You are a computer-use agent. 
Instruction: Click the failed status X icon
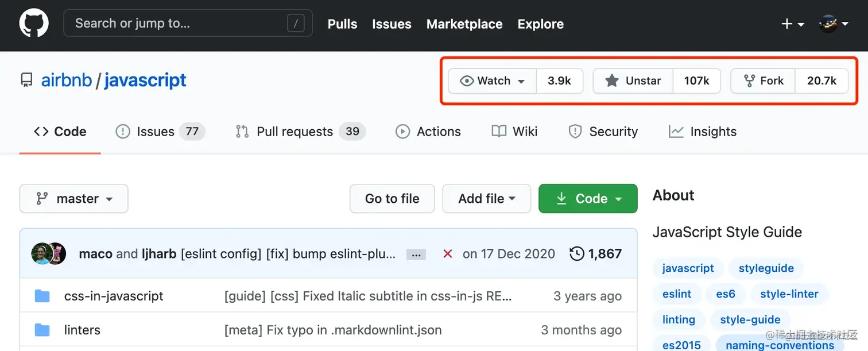click(448, 253)
